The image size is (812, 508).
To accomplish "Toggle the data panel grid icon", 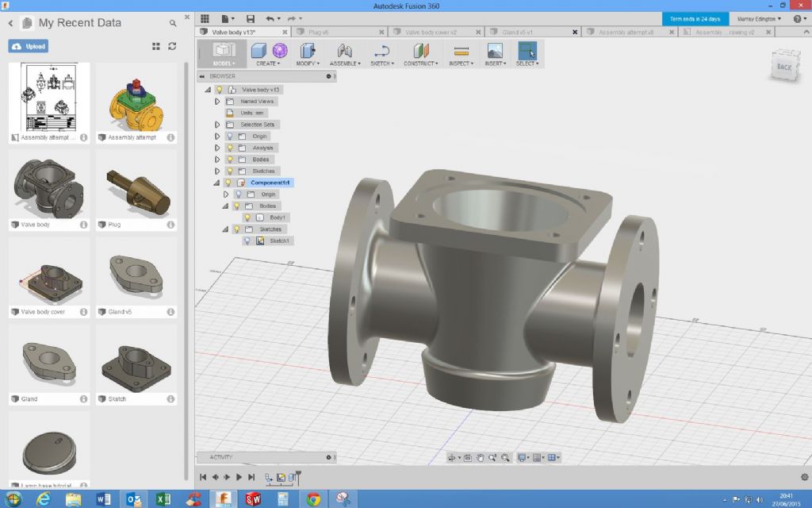I will (205, 19).
